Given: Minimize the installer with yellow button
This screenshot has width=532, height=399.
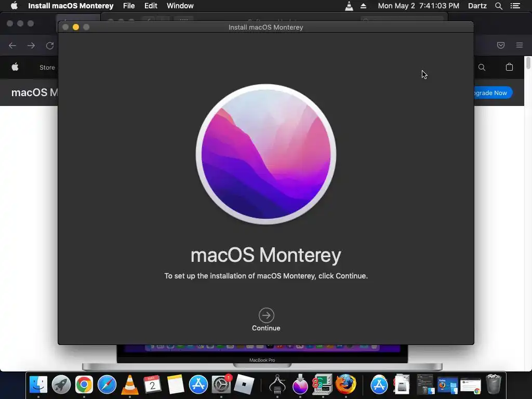Looking at the screenshot, I should pos(76,27).
